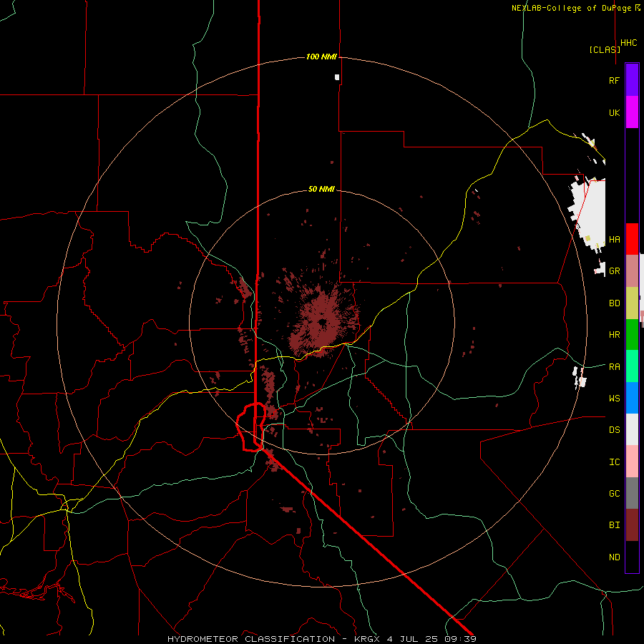Click the 'HA' legend label
Viewport: 644px width, 644px height.
[615, 240]
